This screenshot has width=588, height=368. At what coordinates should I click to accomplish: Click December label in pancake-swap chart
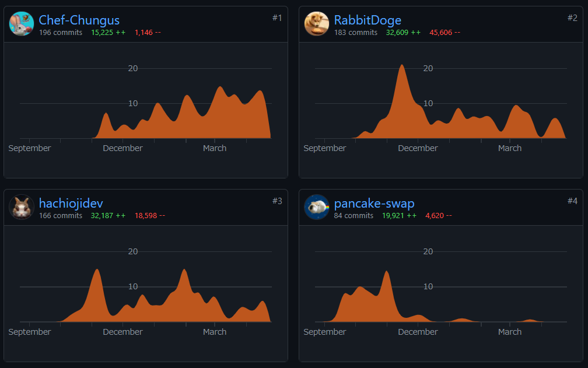point(418,332)
